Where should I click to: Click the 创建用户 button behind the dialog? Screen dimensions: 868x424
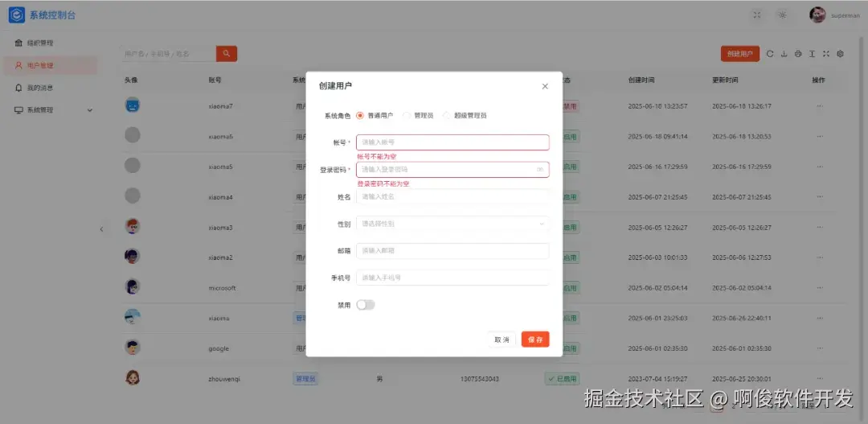coord(740,54)
